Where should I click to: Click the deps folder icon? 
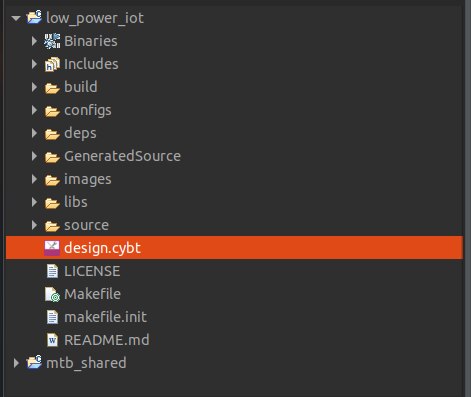[x=52, y=134]
